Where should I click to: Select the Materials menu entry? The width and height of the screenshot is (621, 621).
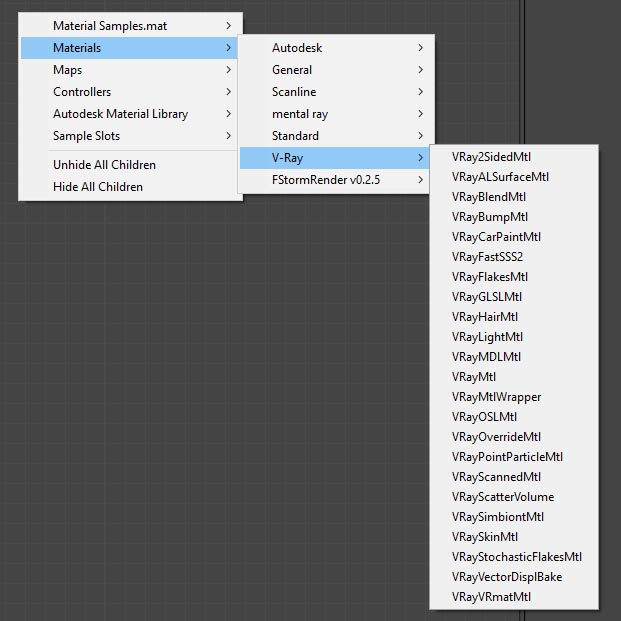click(x=129, y=48)
